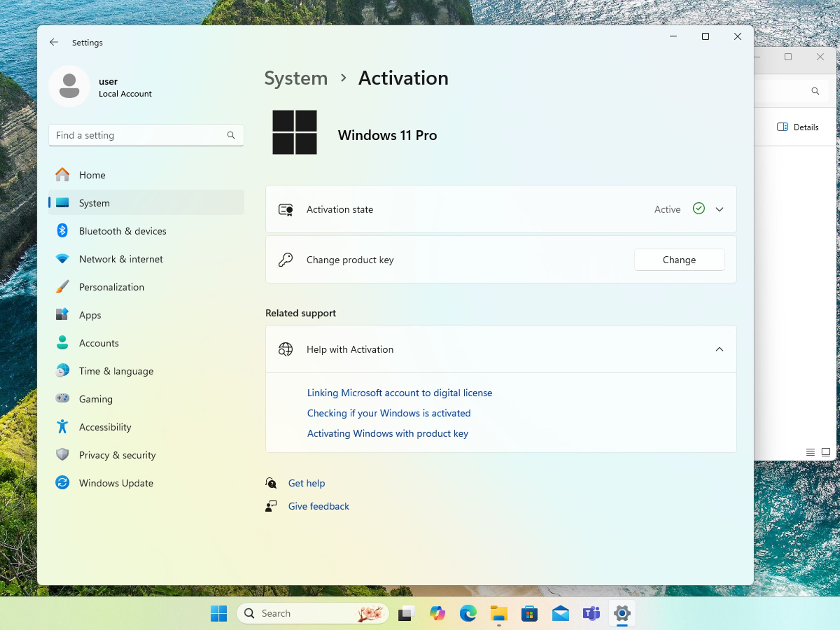The image size is (840, 630).
Task: Open Personalization settings page
Action: (146, 287)
